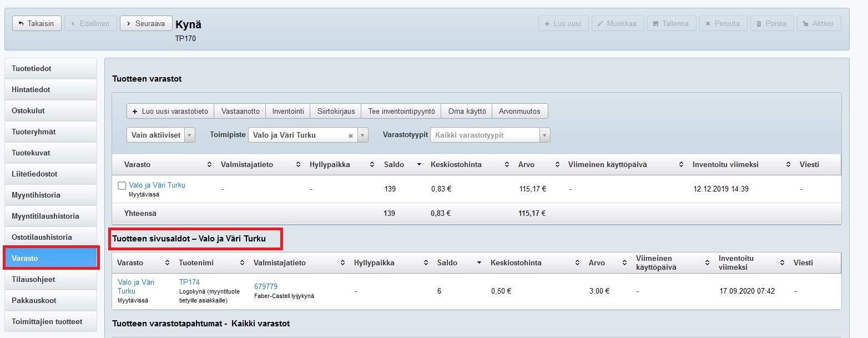
Task: Open the Hintatiedot sidebar tab
Action: pos(51,89)
